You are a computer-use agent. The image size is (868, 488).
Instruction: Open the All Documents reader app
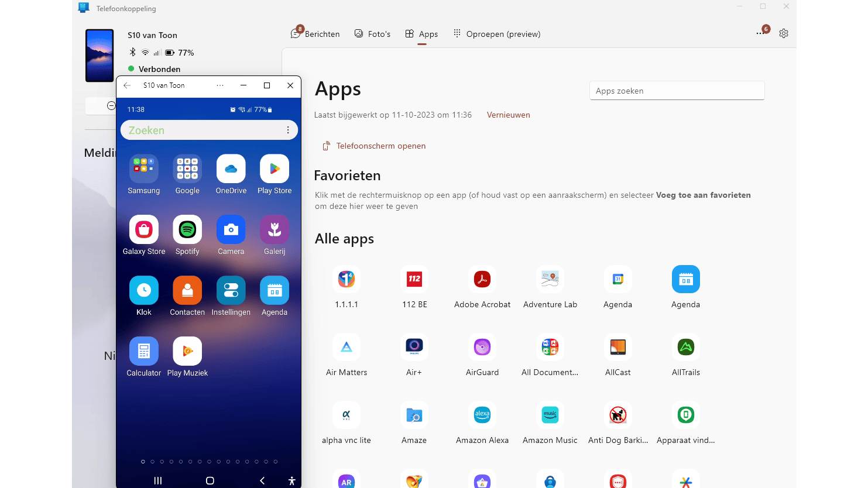[550, 348]
